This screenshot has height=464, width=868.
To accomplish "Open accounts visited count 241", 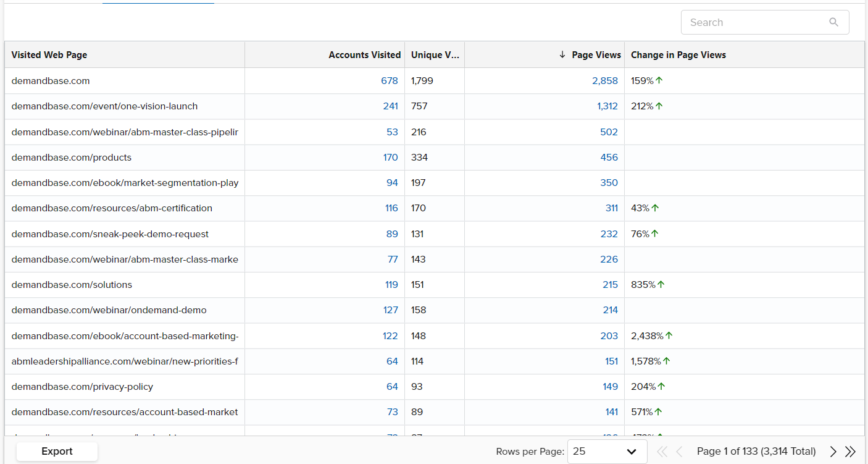I will click(390, 106).
